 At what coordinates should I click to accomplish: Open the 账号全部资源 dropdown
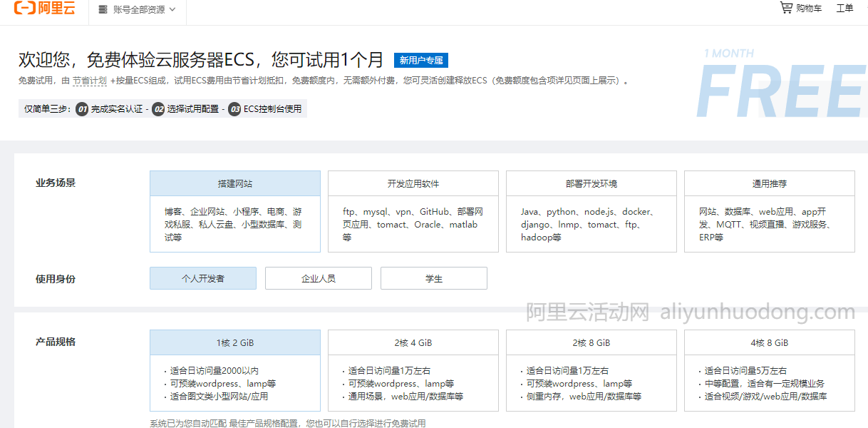(137, 10)
